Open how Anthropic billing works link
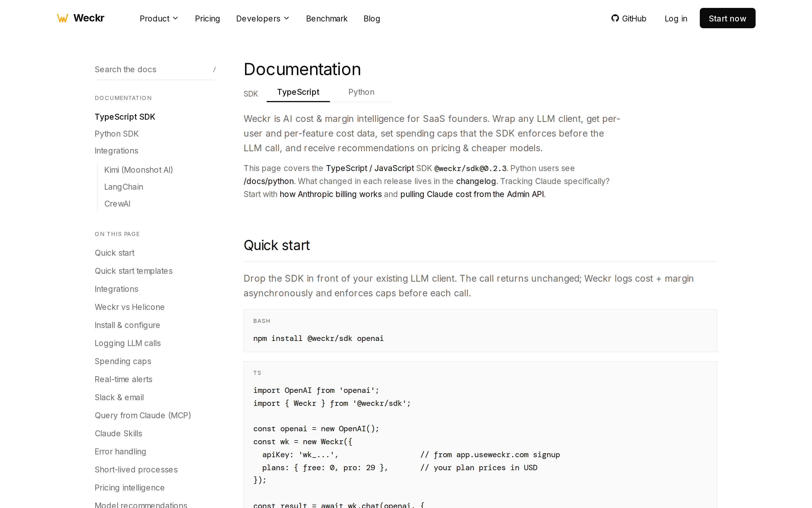This screenshot has height=508, width=812. 330,194
